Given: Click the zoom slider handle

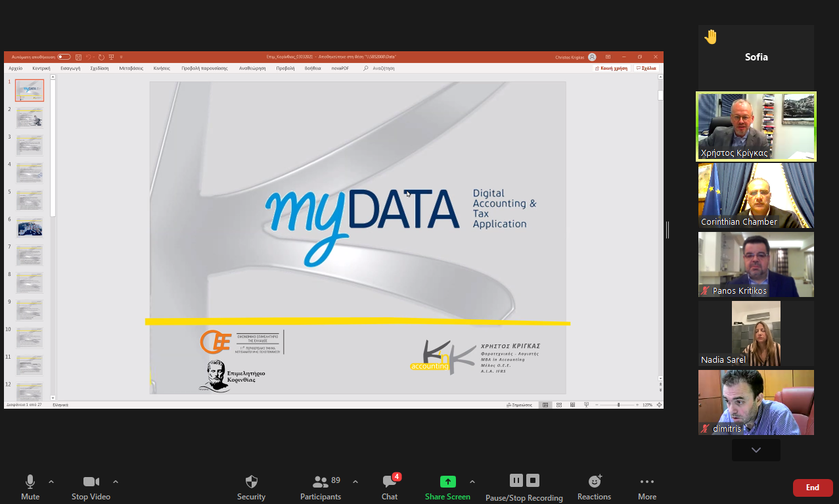Looking at the screenshot, I should pyautogui.click(x=618, y=405).
